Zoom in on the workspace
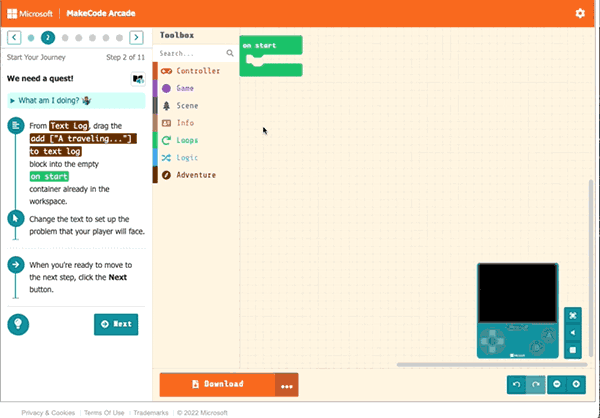 click(x=576, y=384)
